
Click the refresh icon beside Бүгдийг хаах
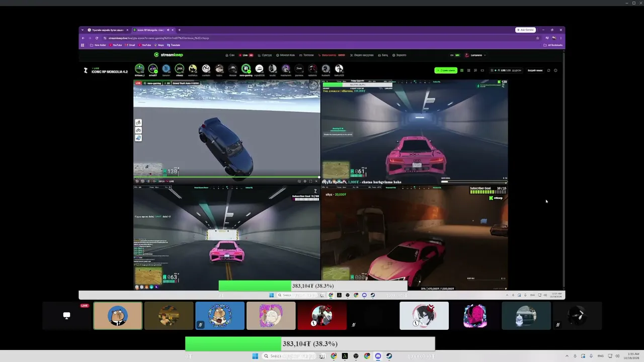(549, 70)
